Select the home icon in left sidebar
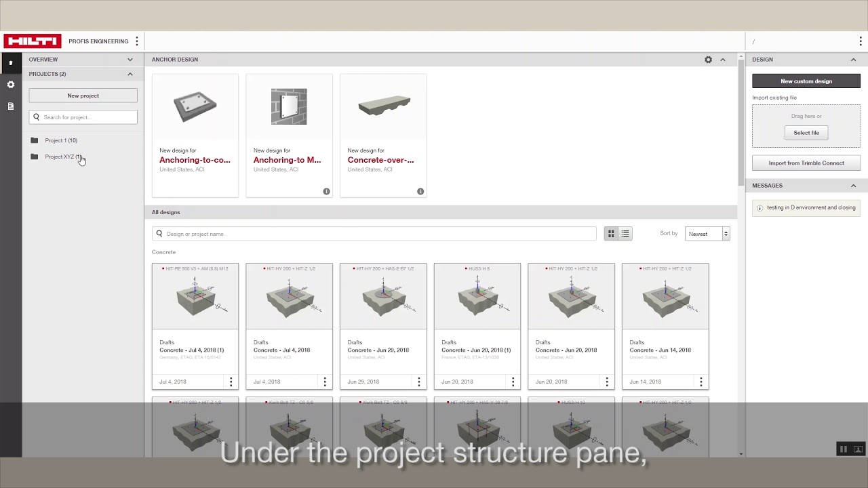868x488 pixels. pyautogui.click(x=10, y=63)
